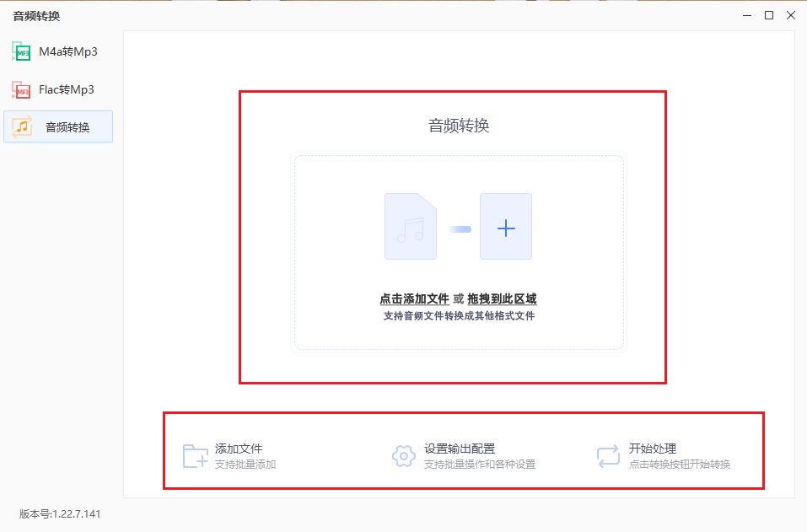807x532 pixels.
Task: Click the 点击添加文件 link
Action: pyautogui.click(x=414, y=298)
